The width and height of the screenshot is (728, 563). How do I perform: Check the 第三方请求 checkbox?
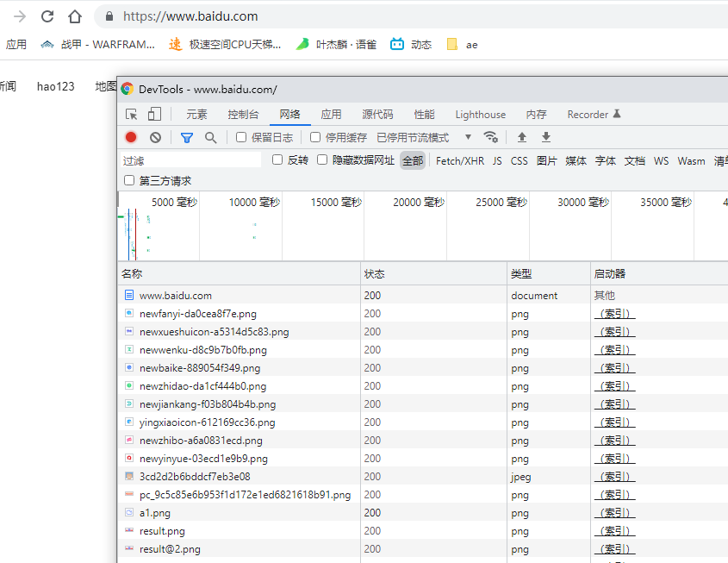pos(129,180)
